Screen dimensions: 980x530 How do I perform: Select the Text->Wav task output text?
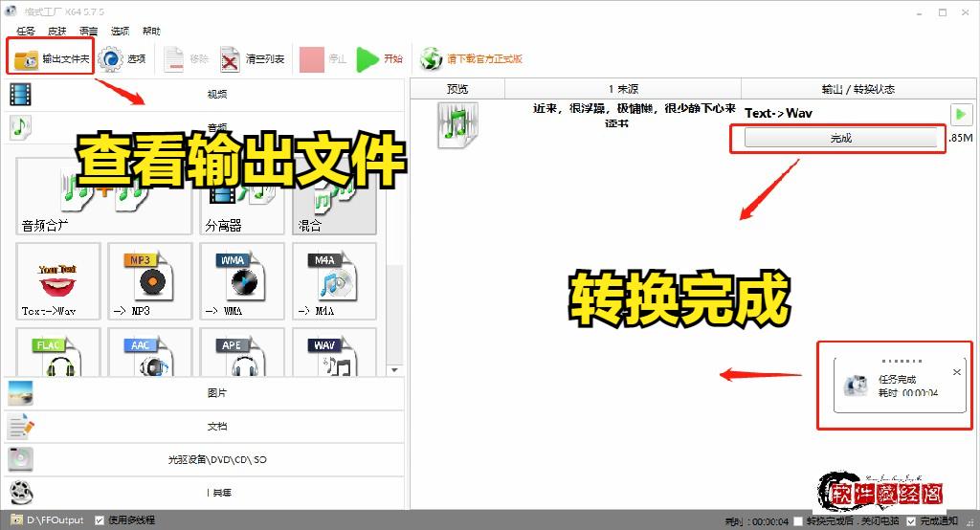click(778, 113)
